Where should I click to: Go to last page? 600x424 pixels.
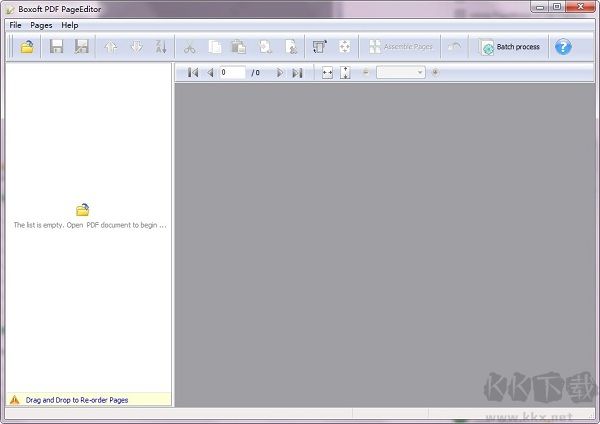click(297, 72)
